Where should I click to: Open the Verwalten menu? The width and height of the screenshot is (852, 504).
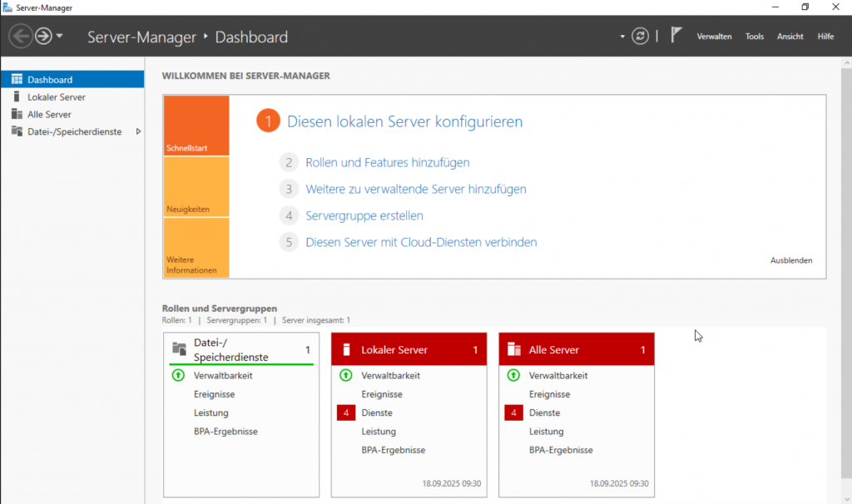pos(714,37)
